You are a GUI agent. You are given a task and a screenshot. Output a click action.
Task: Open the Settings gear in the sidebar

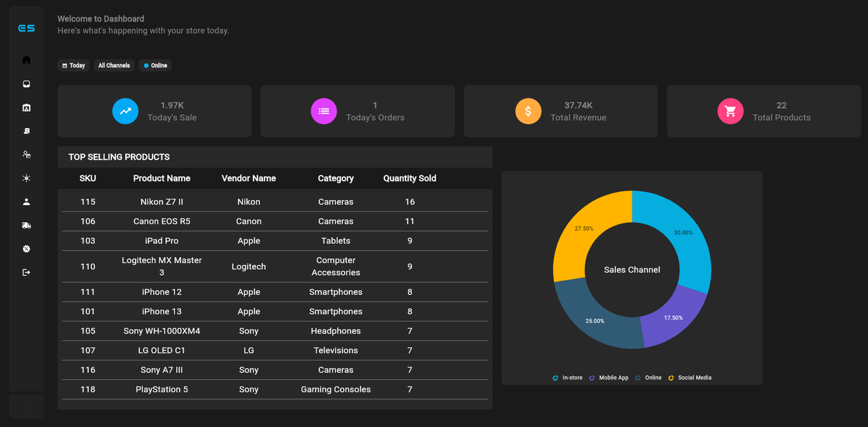click(26, 249)
